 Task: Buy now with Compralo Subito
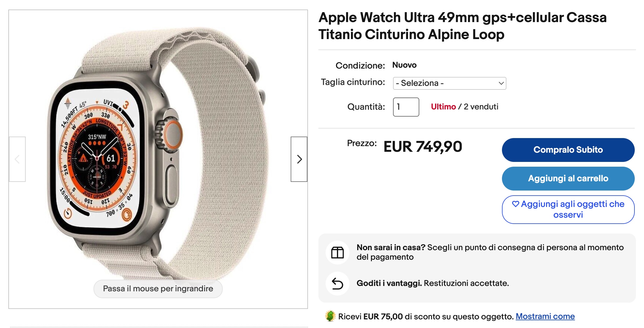pos(568,150)
